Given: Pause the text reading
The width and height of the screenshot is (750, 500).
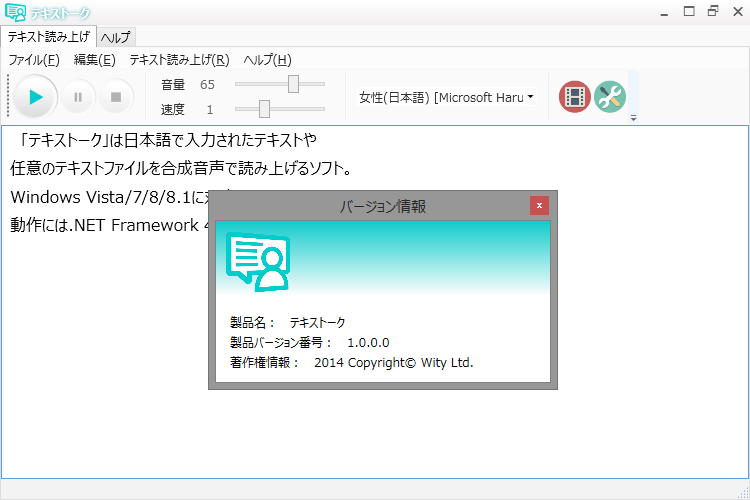Looking at the screenshot, I should (x=78, y=97).
